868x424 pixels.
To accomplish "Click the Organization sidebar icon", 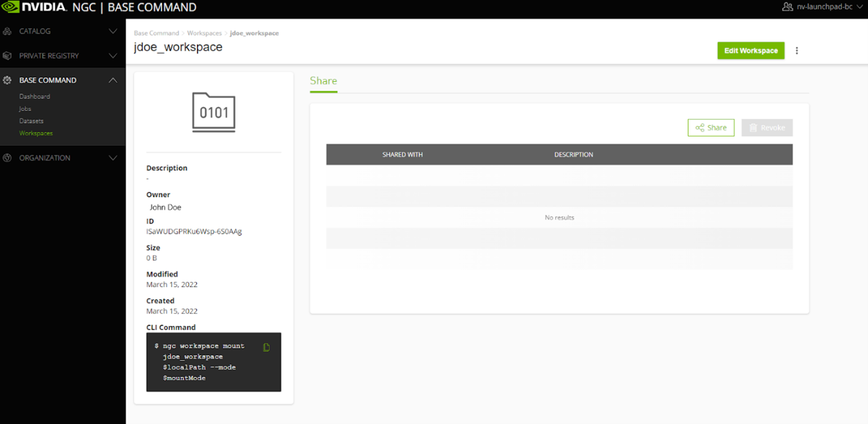I will point(7,158).
